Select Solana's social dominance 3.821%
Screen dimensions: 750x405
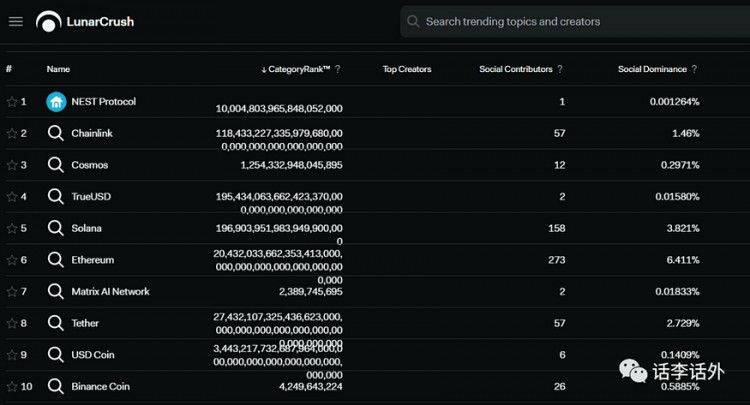pyautogui.click(x=683, y=228)
